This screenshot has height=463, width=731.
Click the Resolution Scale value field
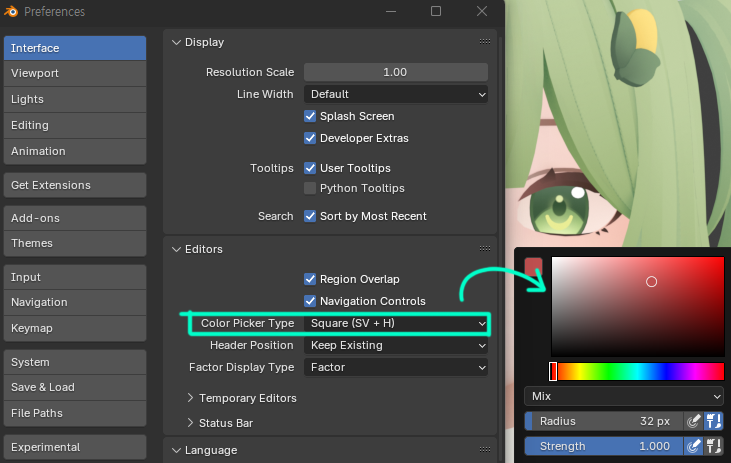[396, 72]
